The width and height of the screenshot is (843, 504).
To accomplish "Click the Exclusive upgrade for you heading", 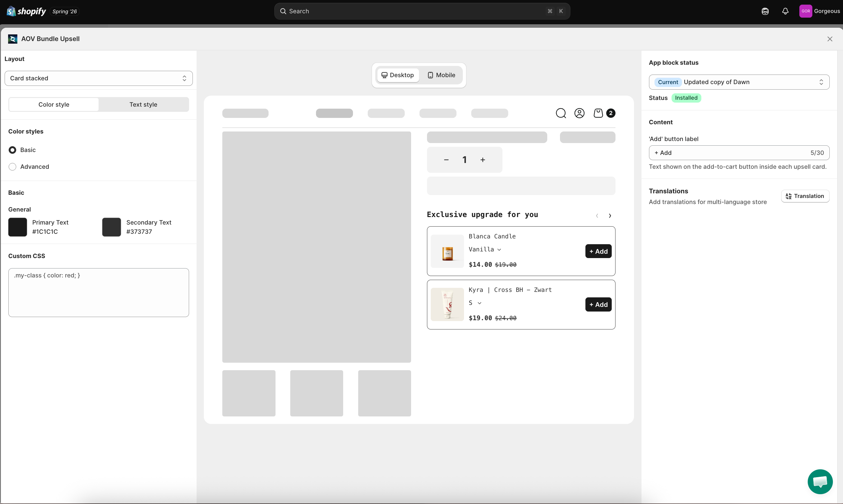I will [x=482, y=215].
